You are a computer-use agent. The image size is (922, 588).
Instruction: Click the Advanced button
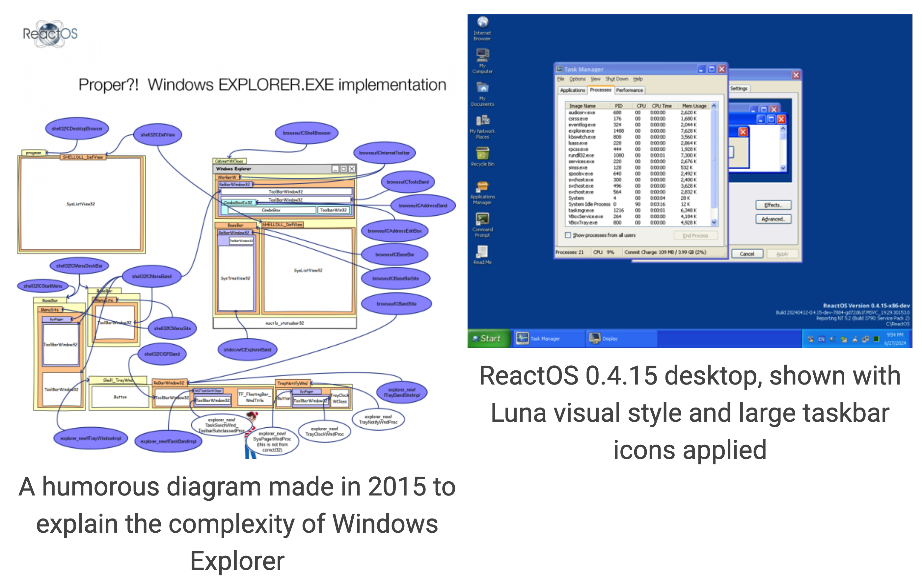(x=773, y=219)
